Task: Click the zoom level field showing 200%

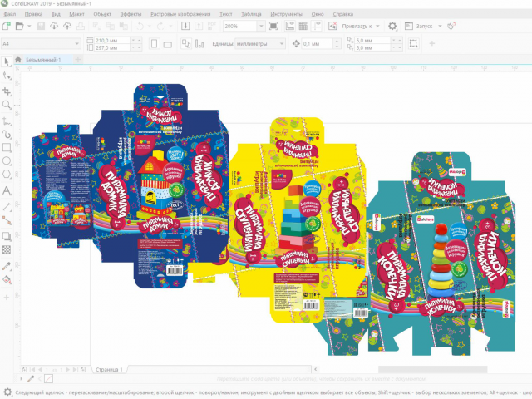Action: [x=239, y=26]
